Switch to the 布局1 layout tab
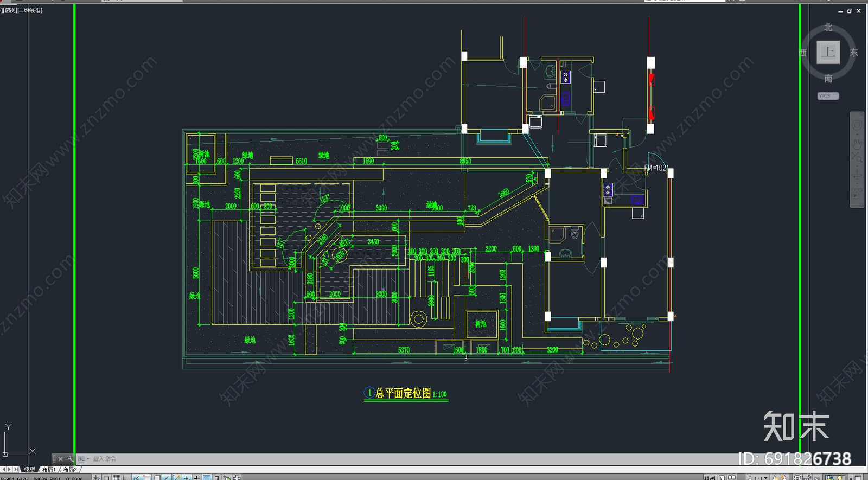Image resolution: width=868 pixels, height=480 pixels. point(49,470)
